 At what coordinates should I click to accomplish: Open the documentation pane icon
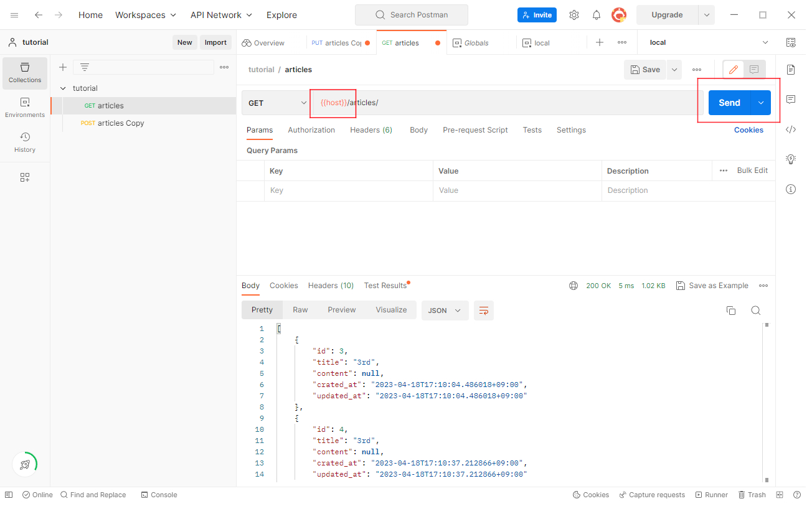coord(791,69)
